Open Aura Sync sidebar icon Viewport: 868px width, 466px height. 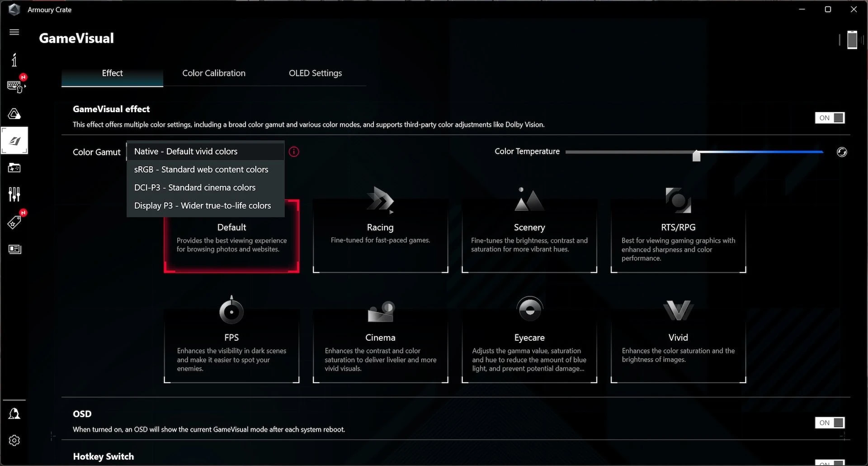click(14, 114)
